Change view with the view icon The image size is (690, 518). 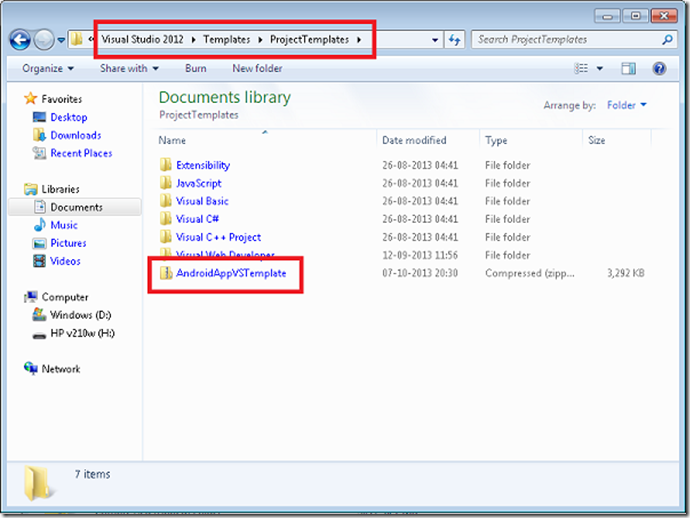[x=581, y=68]
